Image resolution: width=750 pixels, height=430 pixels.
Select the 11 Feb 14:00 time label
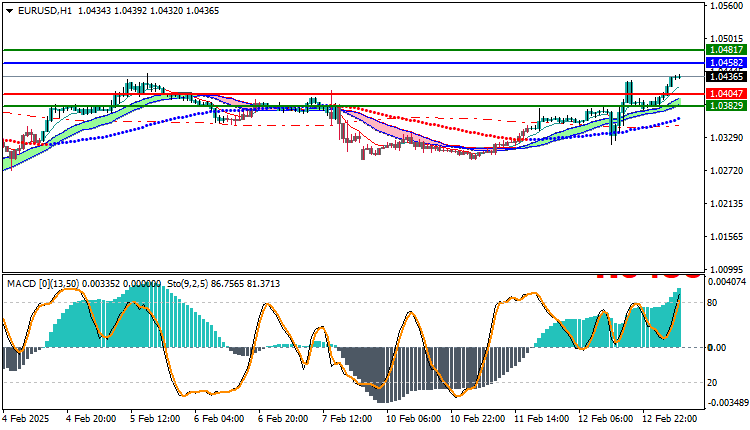coord(542,419)
